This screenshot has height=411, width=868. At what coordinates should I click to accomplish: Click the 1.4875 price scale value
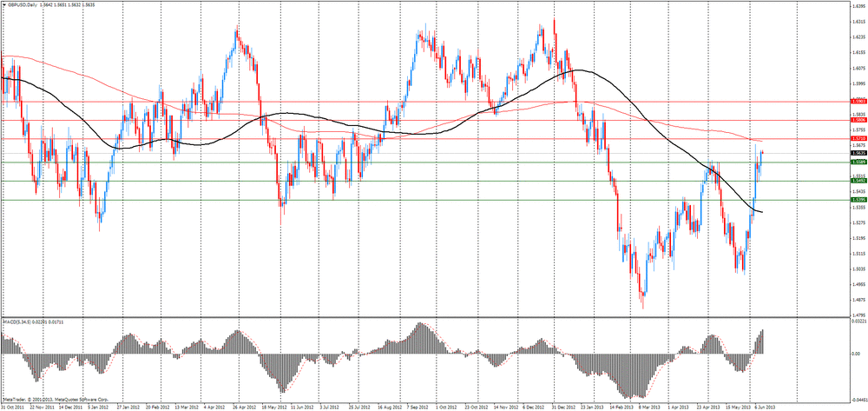[x=859, y=302]
